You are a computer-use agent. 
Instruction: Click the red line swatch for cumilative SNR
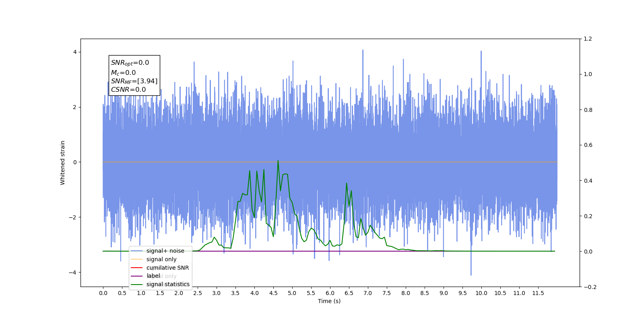coord(137,268)
